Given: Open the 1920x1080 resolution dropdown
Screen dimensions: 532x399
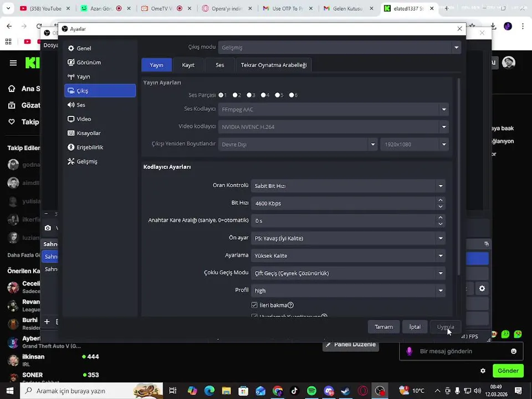Looking at the screenshot, I should [x=415, y=144].
